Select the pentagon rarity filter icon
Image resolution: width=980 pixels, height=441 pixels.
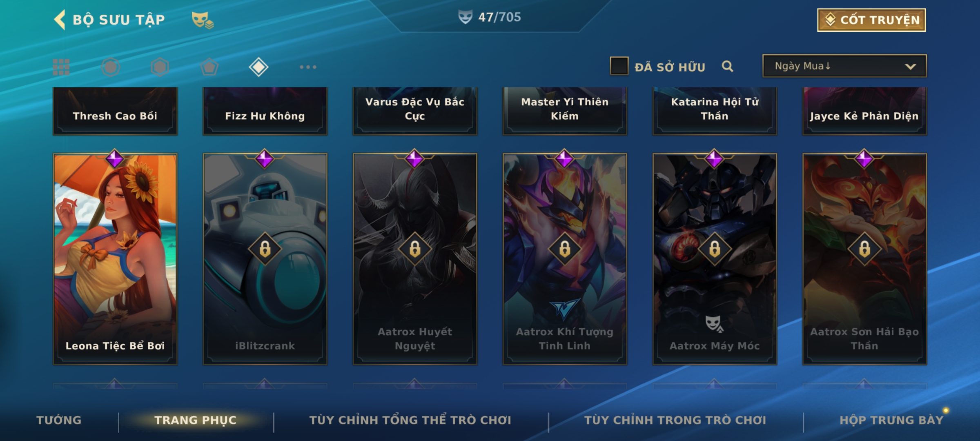[x=209, y=67]
